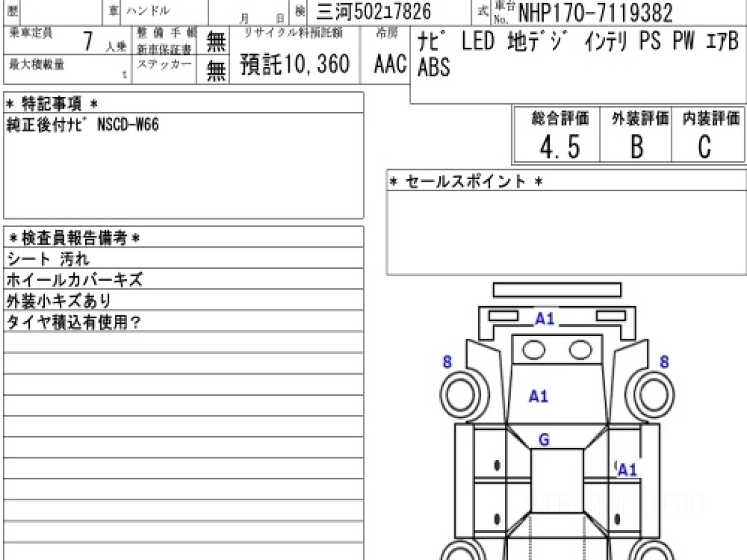Click the 8 beside the right front tire
Image resolution: width=747 pixels, height=560 pixels.
pyautogui.click(x=664, y=362)
